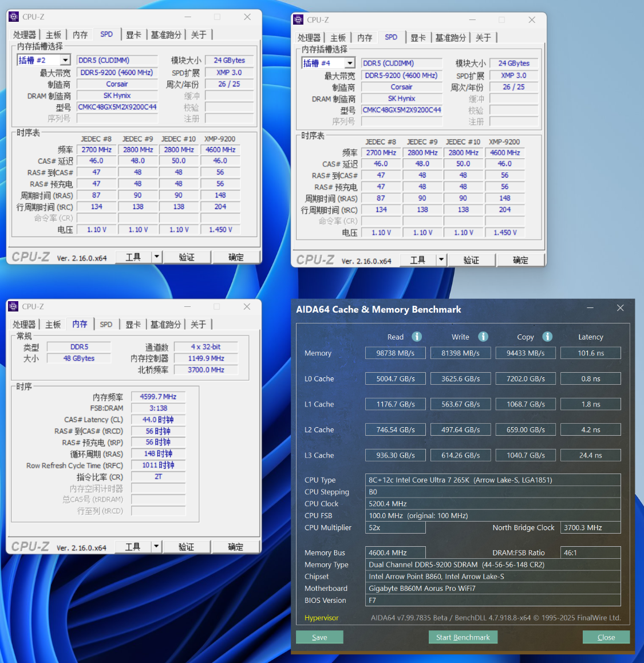Click Start Benchmark in AIDA64
Image resolution: width=644 pixels, height=663 pixels.
tap(463, 637)
